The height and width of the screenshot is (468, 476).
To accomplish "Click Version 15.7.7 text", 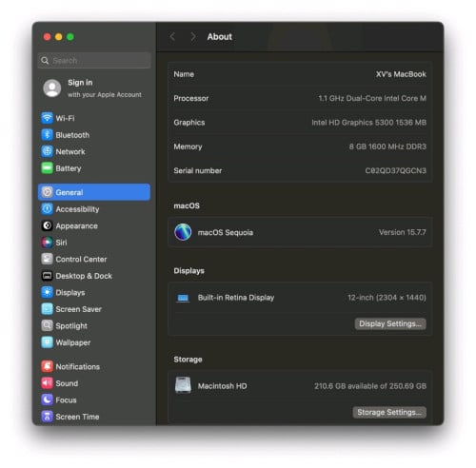I will [x=403, y=232].
